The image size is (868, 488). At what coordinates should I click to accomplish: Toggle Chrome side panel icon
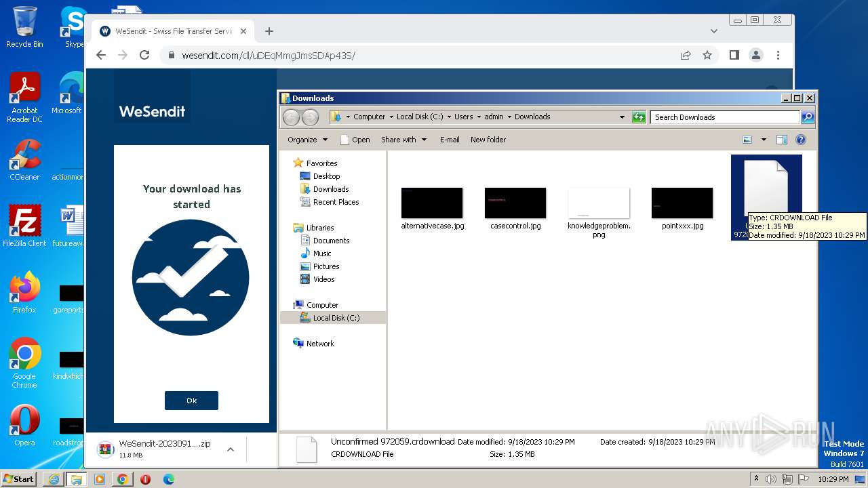coord(734,55)
